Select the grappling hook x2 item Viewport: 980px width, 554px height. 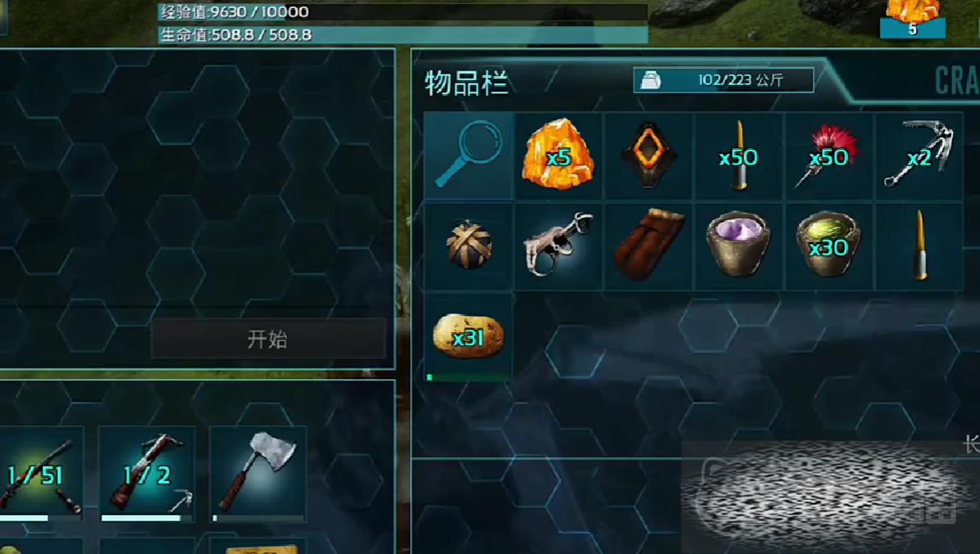click(x=918, y=156)
